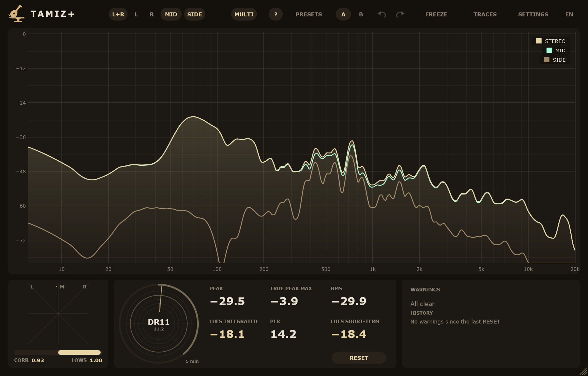
Task: Toggle the L channel view
Action: point(136,14)
